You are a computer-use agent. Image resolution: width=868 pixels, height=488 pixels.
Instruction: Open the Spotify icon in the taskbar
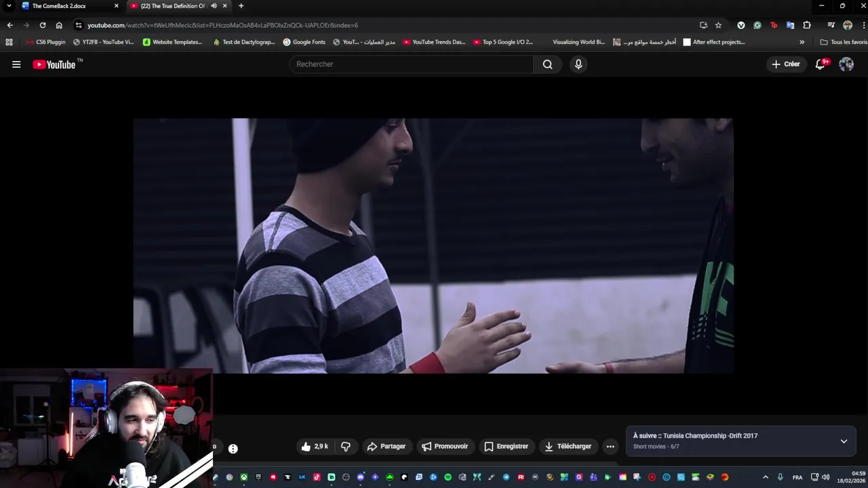click(x=448, y=477)
